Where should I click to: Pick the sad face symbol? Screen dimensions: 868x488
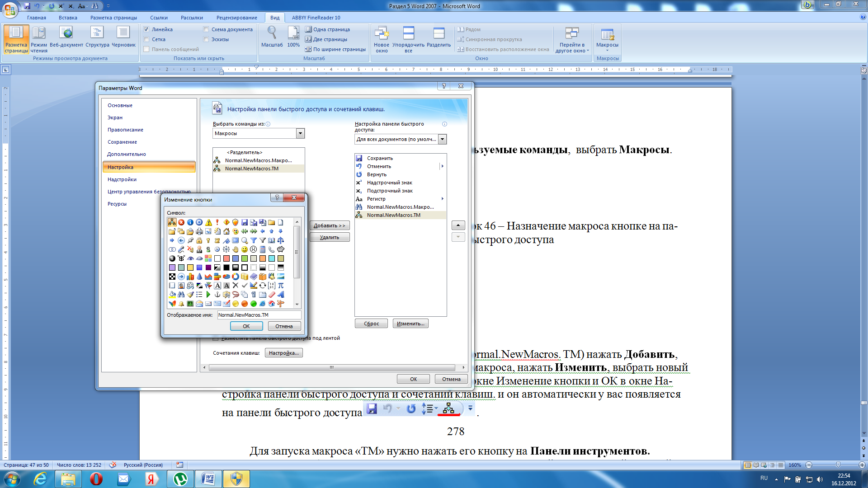pos(254,249)
